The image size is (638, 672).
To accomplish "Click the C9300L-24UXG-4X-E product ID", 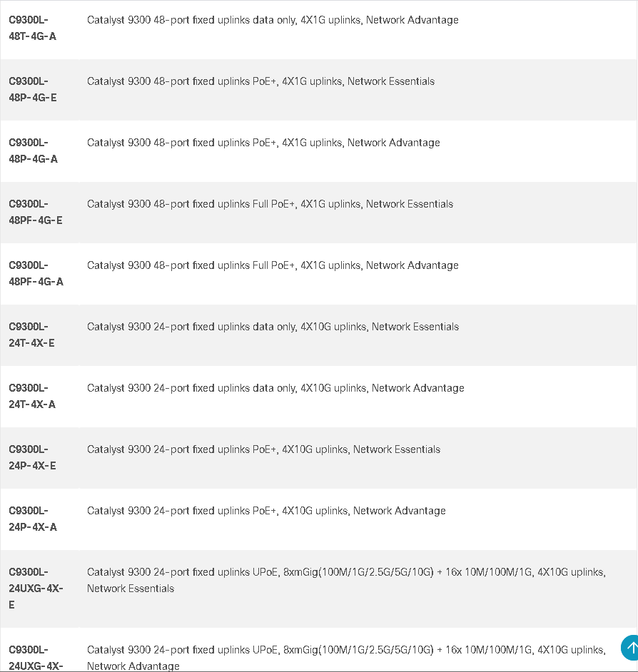I will [x=36, y=589].
